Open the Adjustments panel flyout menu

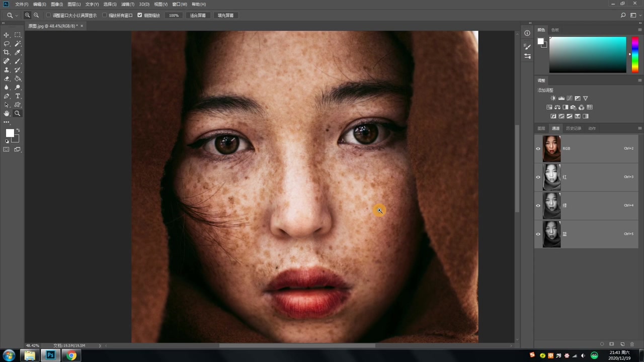pyautogui.click(x=640, y=80)
